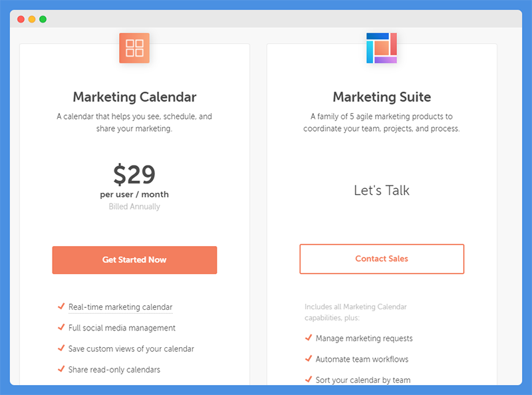Screen dimensions: 532x395
Task: Open the underlined Real-time marketing calendar link
Action: pyautogui.click(x=120, y=307)
